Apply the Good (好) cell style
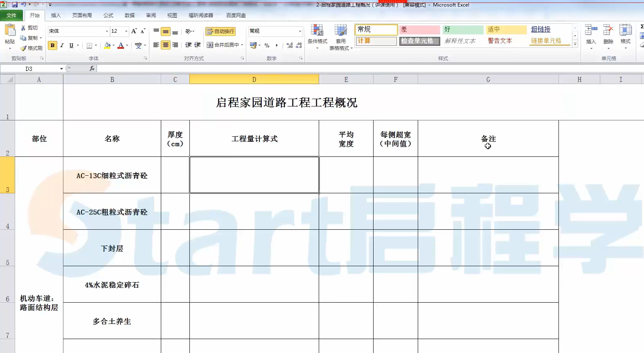Screen dimensions: 644x353 [464, 29]
